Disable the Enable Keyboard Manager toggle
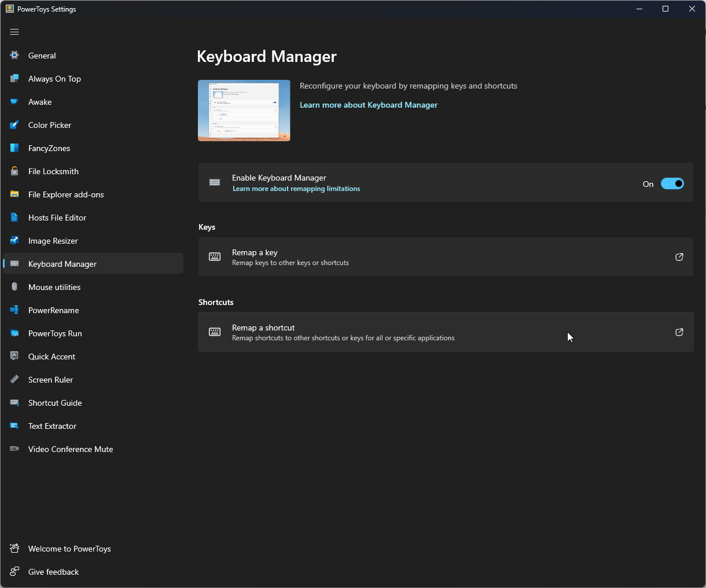706x588 pixels. point(672,183)
